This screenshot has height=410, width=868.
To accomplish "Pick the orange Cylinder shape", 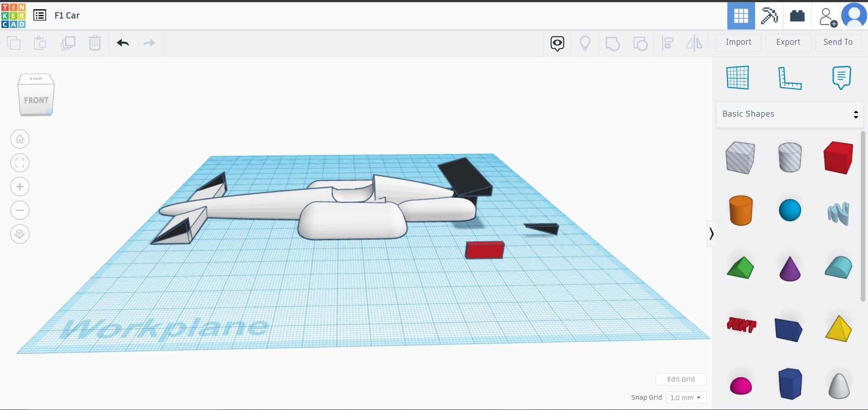I will [741, 210].
